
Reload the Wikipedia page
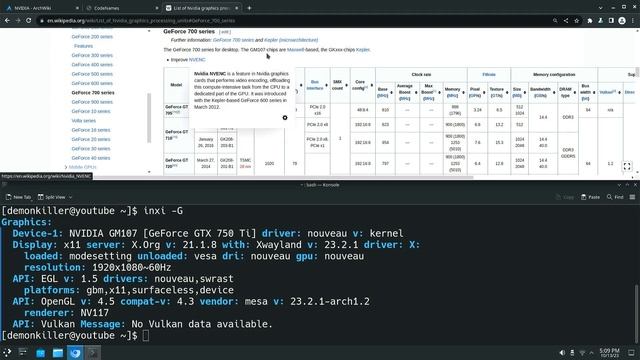(29, 20)
